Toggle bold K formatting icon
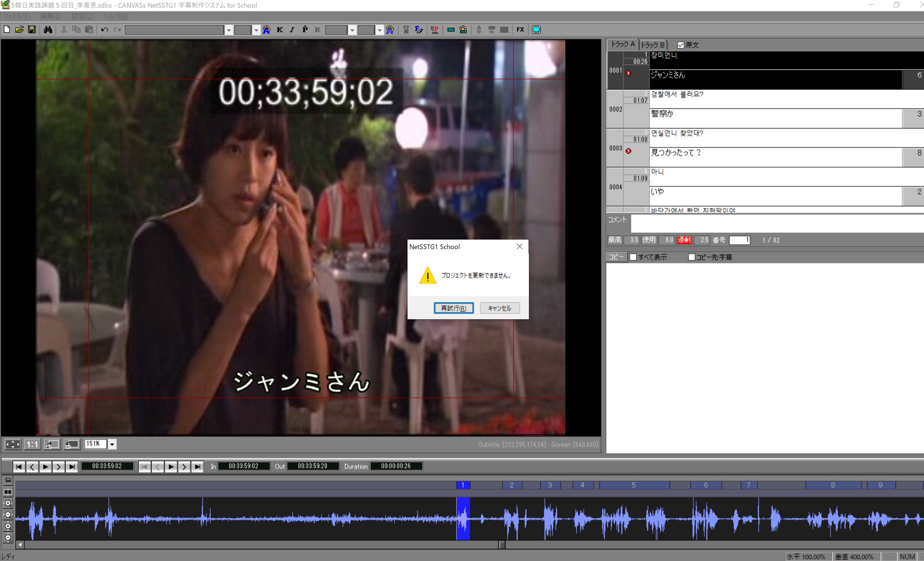This screenshot has width=924, height=561. [x=280, y=30]
